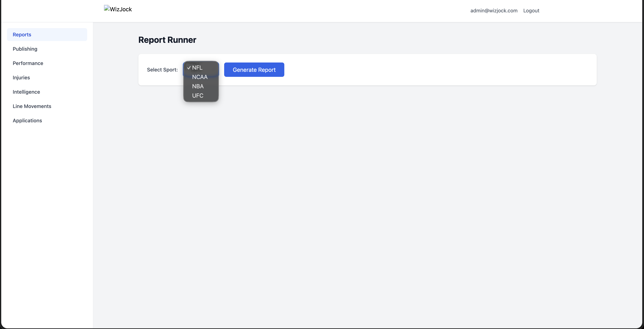
Task: Log out using the Logout link
Action: pyautogui.click(x=531, y=11)
